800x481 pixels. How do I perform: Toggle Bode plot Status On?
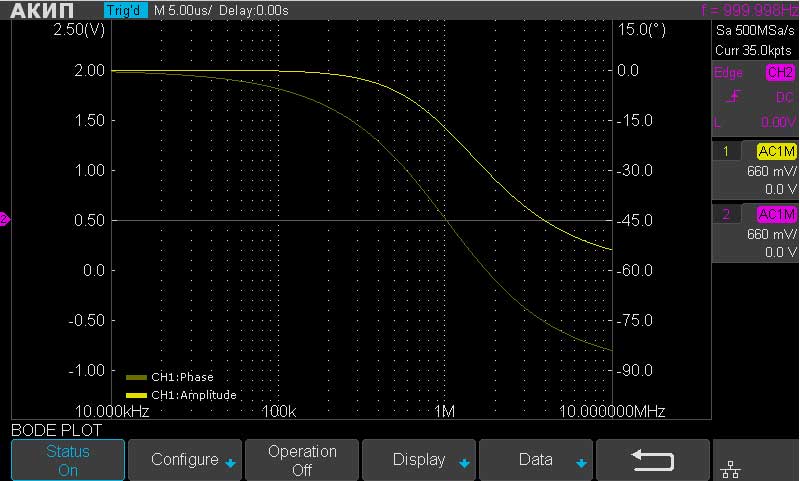[x=68, y=460]
